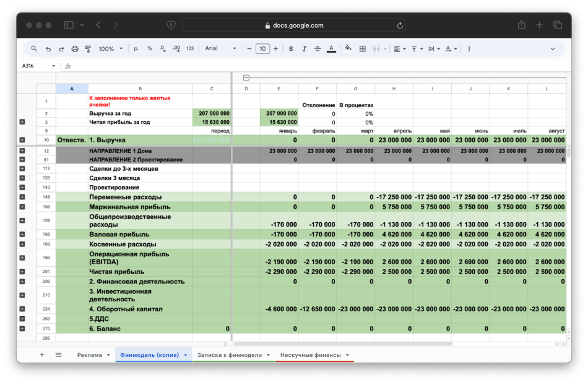This screenshot has width=588, height=383.
Task: Click the horizontal scrollbar under the sheet
Action: tap(343, 343)
